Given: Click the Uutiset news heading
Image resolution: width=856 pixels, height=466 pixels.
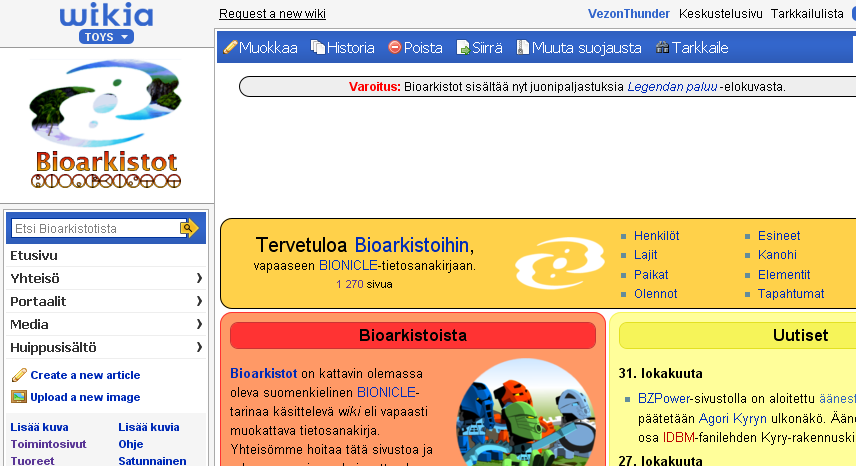Looking at the screenshot, I should pyautogui.click(x=800, y=335).
